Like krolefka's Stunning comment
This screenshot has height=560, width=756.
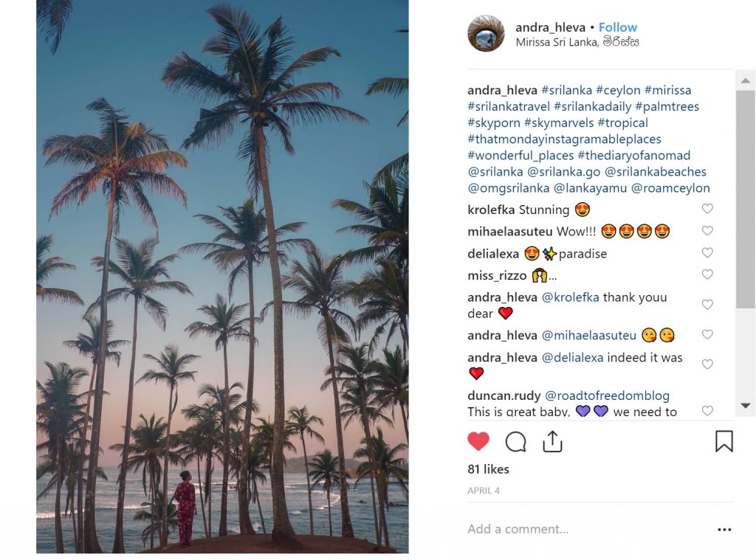click(x=707, y=209)
